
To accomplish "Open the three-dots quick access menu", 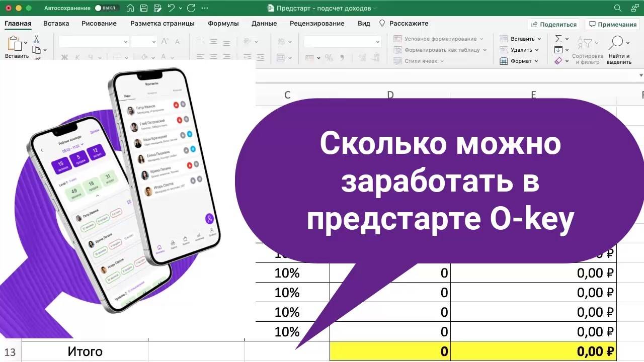I will coord(204,8).
